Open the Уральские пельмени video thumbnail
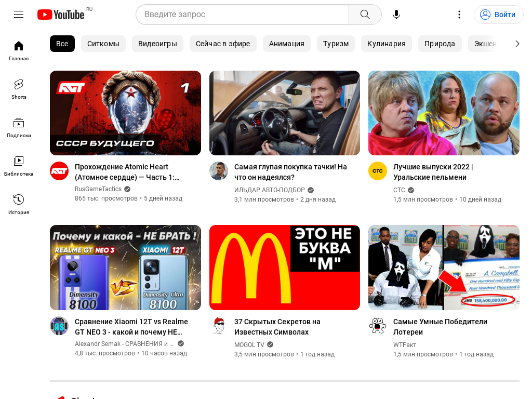This screenshot has height=399, width=532. coord(444,113)
